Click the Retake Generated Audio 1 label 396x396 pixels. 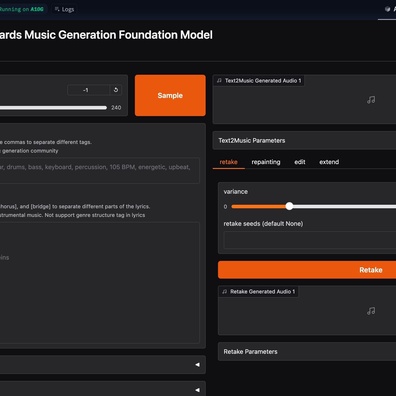click(258, 292)
